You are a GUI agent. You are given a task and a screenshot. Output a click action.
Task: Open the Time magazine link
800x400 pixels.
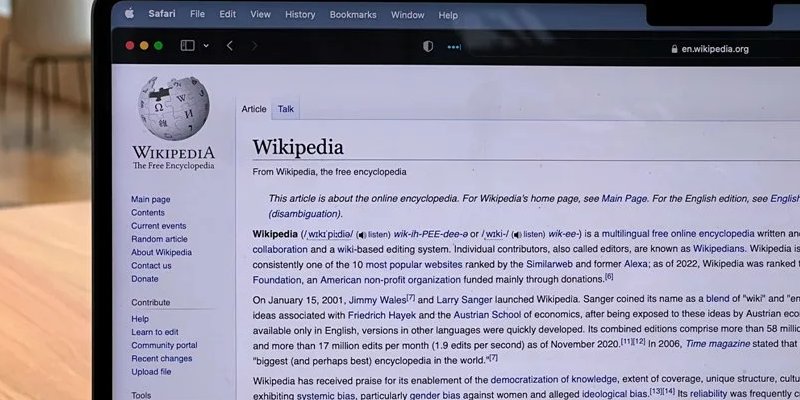click(x=718, y=344)
